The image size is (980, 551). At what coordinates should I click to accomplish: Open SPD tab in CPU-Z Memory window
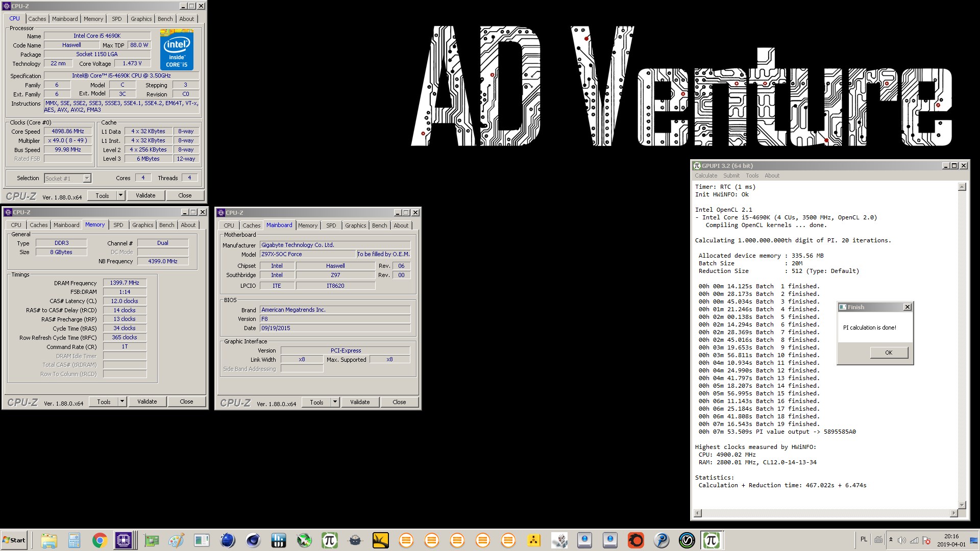(x=118, y=225)
